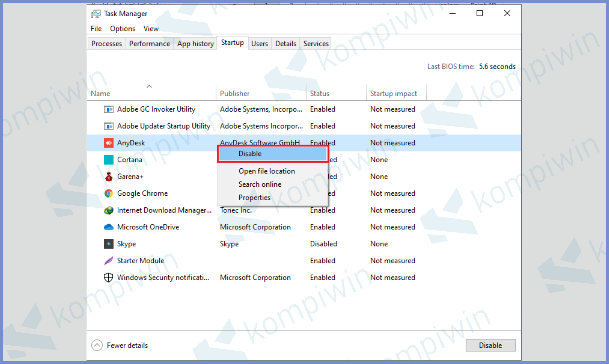Switch to the App history tab
Viewport: 609px width, 364px height.
click(x=195, y=44)
